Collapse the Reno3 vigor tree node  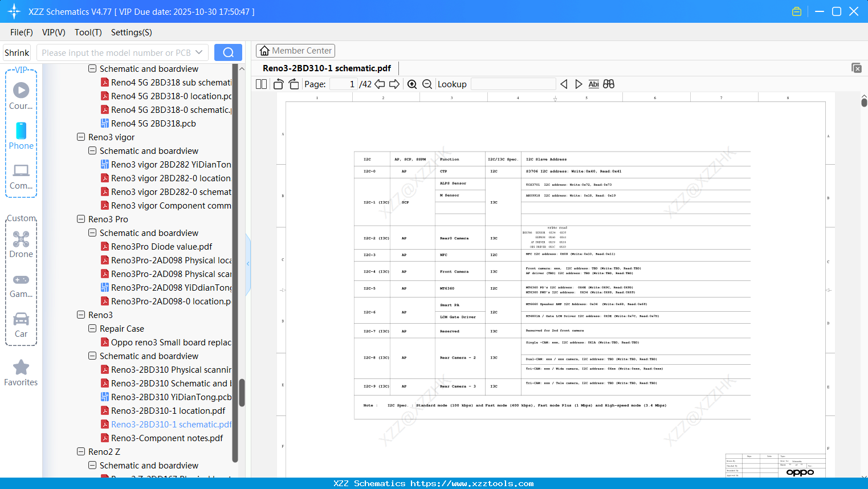tap(81, 137)
